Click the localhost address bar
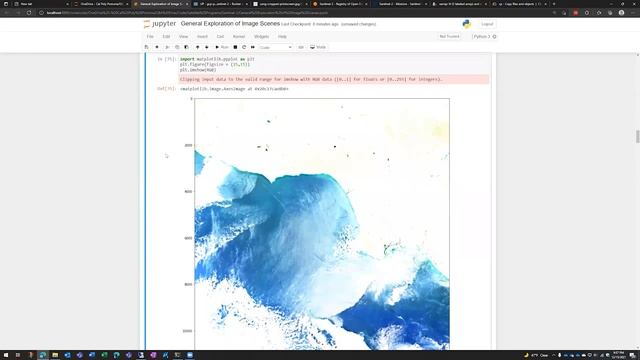The height and width of the screenshot is (360, 640). click(x=294, y=13)
